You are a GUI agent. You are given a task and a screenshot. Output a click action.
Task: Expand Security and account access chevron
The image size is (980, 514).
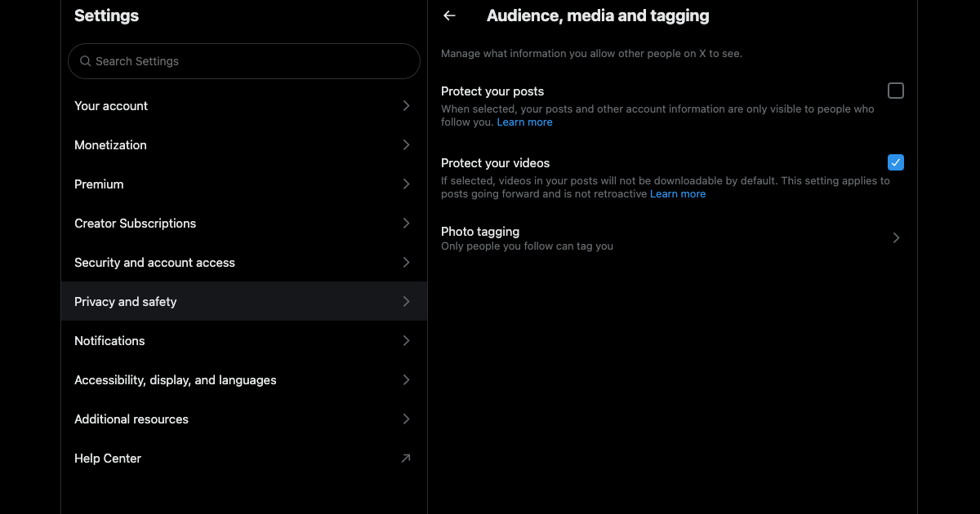pos(406,263)
